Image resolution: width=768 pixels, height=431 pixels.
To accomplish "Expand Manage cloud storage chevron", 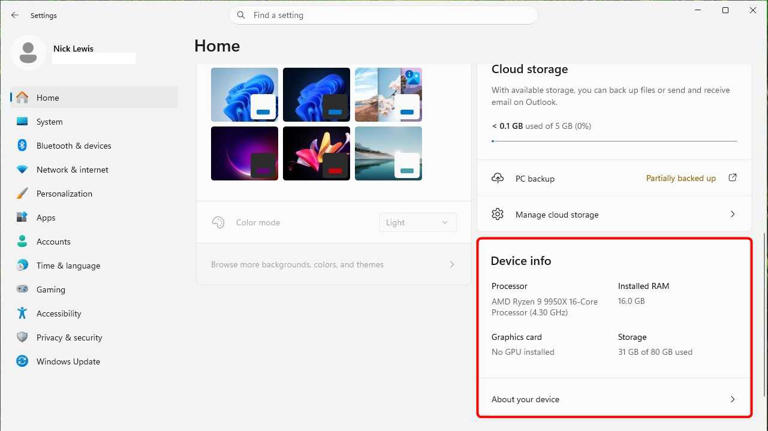I will pos(733,214).
